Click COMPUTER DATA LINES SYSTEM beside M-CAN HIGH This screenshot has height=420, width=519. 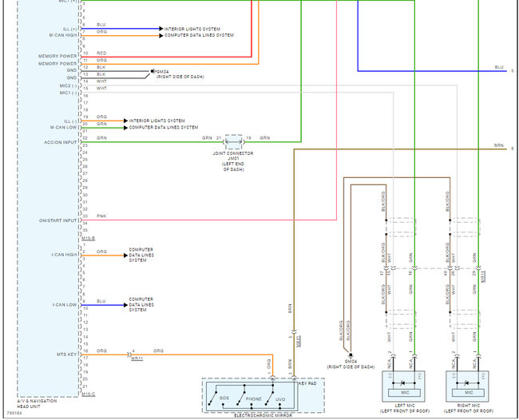[199, 35]
